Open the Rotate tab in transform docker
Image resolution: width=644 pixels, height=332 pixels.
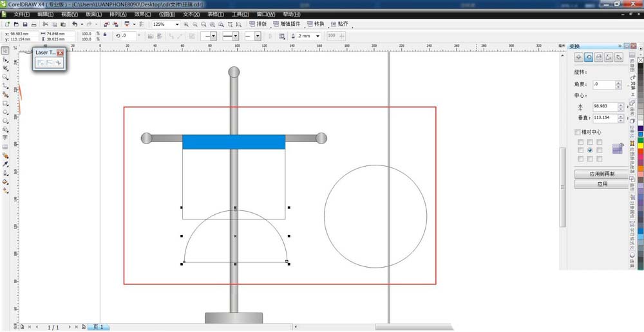click(x=589, y=57)
